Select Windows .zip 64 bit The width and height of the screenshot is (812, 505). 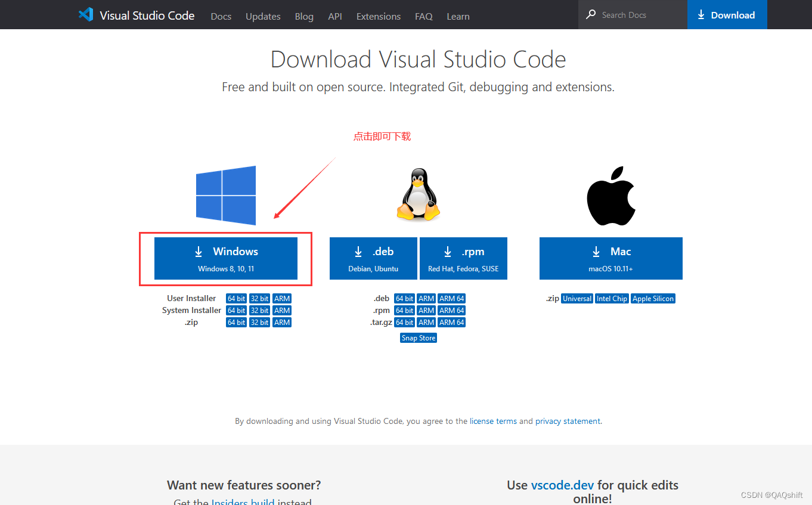point(236,323)
